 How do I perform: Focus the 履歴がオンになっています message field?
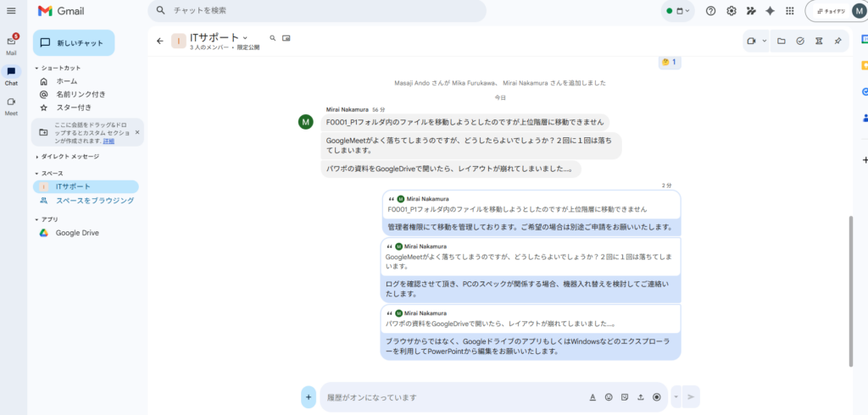click(454, 396)
